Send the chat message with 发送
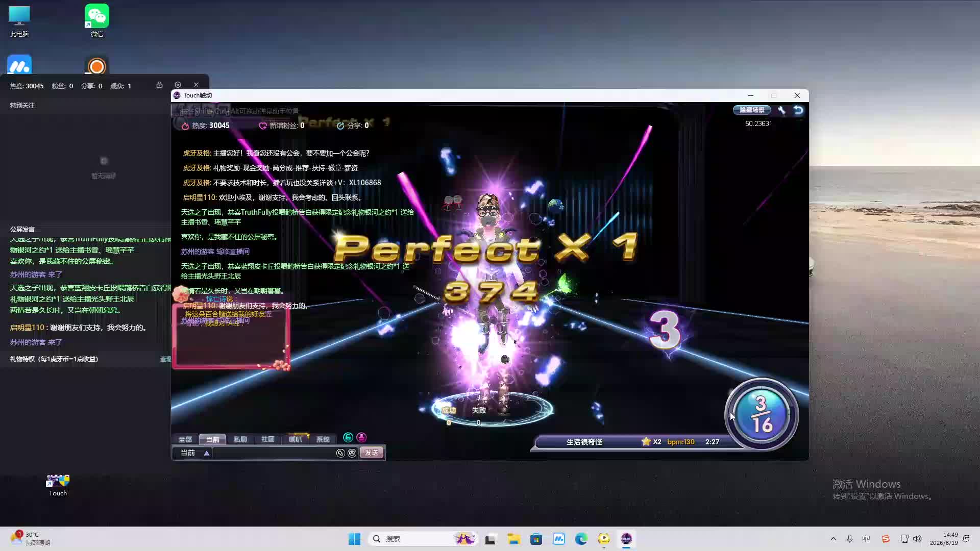 pos(372,453)
